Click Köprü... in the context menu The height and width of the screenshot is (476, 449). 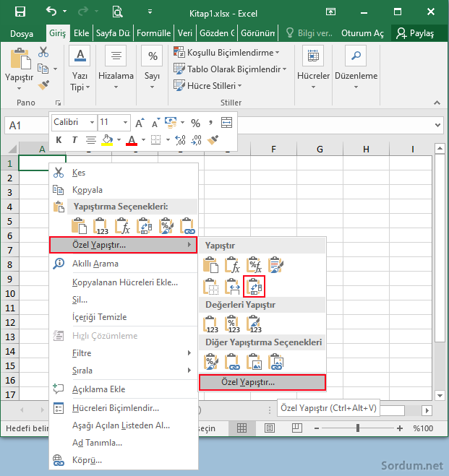(124, 460)
